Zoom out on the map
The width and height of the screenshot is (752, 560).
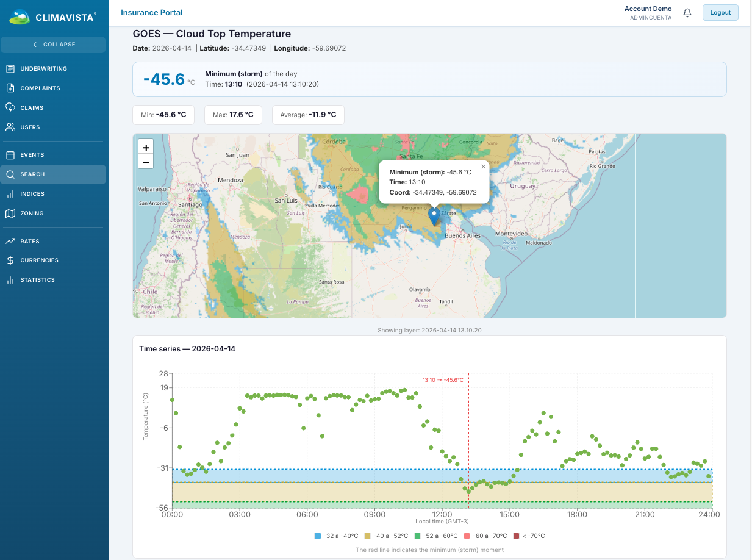click(146, 162)
